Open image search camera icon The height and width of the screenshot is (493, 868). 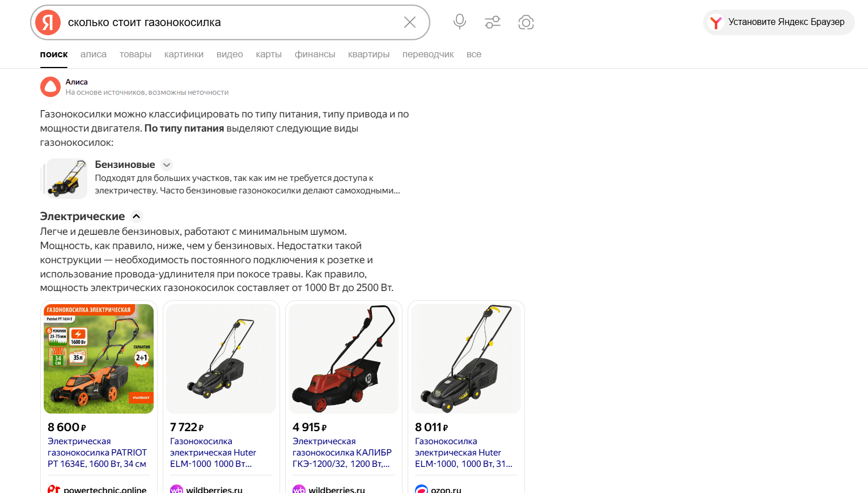[x=526, y=23]
